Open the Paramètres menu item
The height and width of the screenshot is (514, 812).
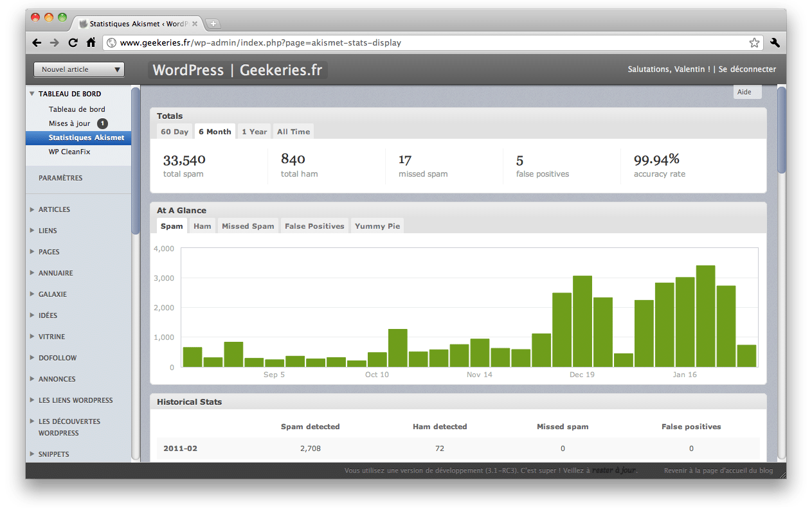(60, 178)
